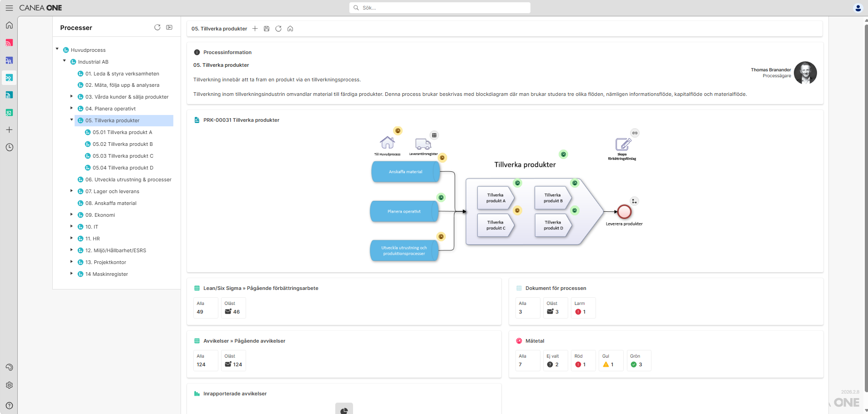The width and height of the screenshot is (868, 414).
Task: Click Planera operativt process box
Action: pyautogui.click(x=404, y=211)
